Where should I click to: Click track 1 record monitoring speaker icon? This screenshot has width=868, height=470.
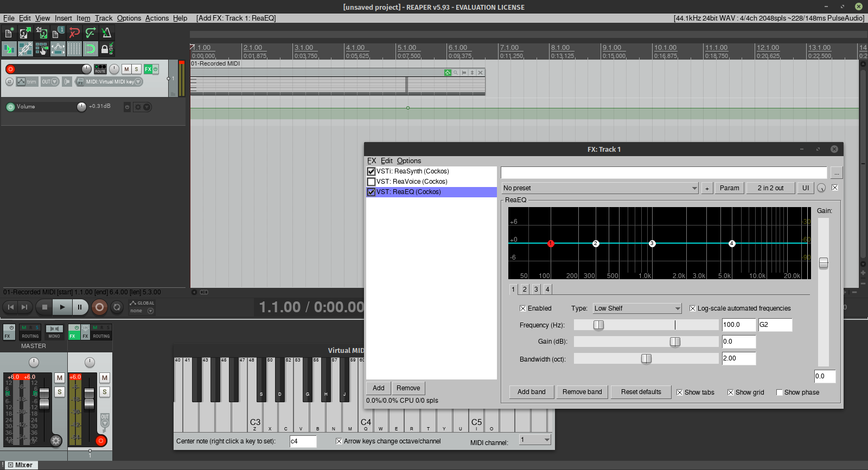67,82
